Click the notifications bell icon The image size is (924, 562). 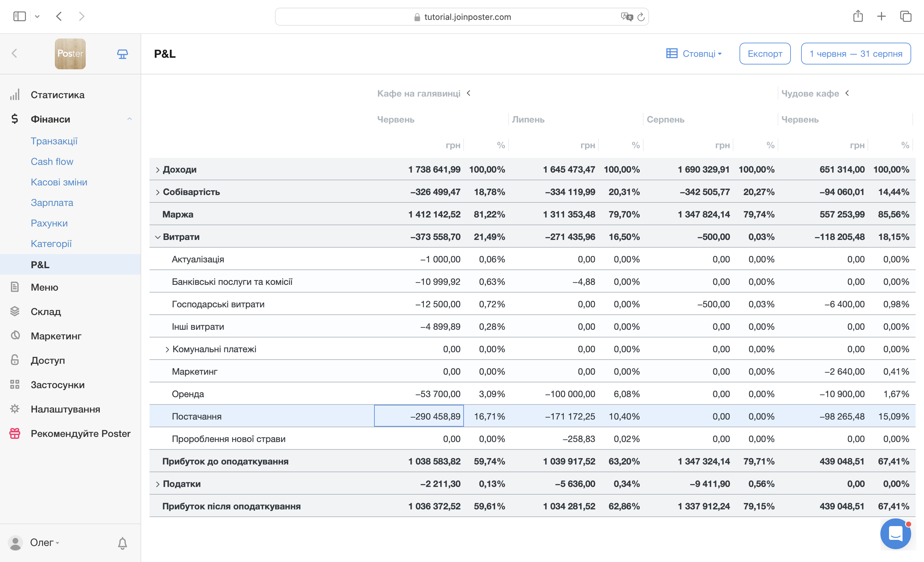[x=122, y=542]
